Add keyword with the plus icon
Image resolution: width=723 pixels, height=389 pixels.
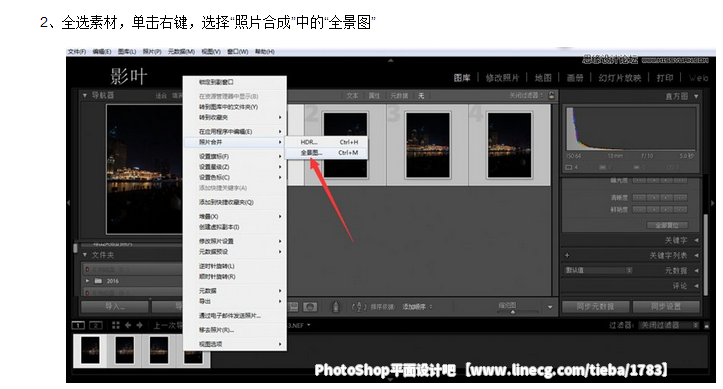tap(567, 255)
